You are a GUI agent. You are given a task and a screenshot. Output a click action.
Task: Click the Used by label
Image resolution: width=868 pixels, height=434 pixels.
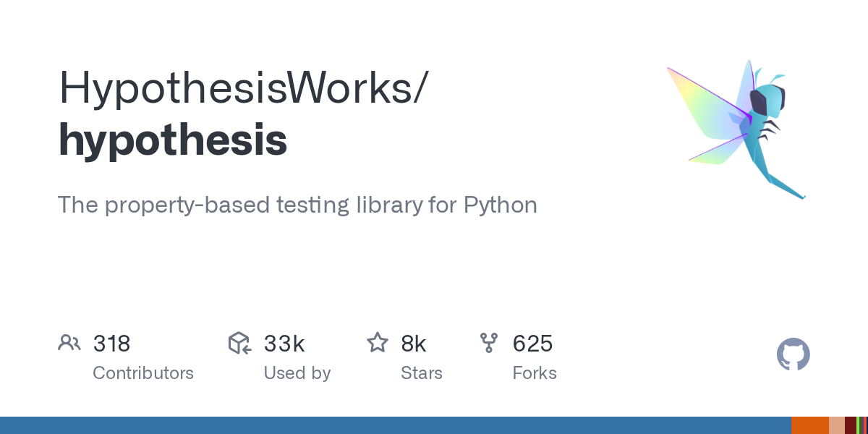(x=297, y=373)
